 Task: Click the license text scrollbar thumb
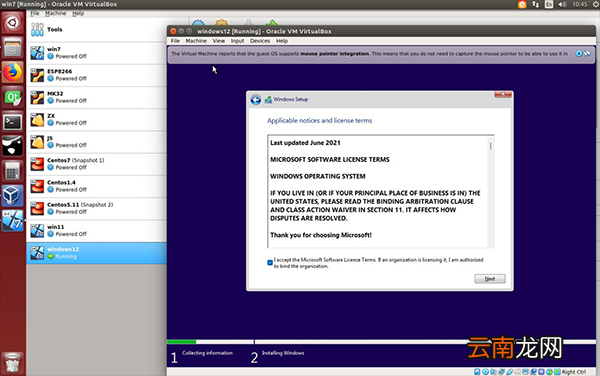[491, 146]
